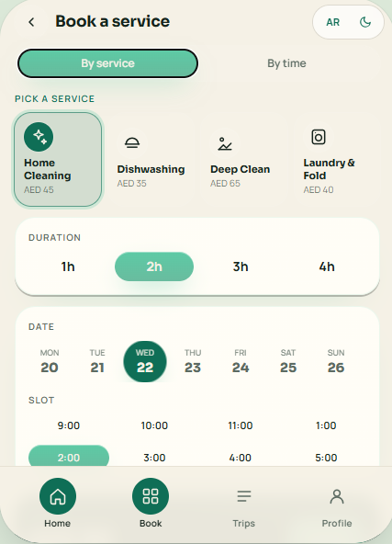Switch to the By time tab
This screenshot has height=544, width=392.
pyautogui.click(x=286, y=63)
